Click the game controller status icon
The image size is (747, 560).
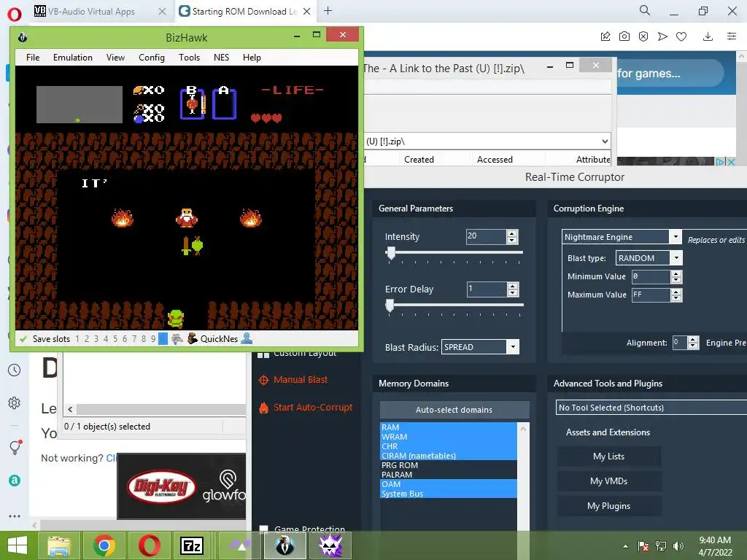[177, 339]
